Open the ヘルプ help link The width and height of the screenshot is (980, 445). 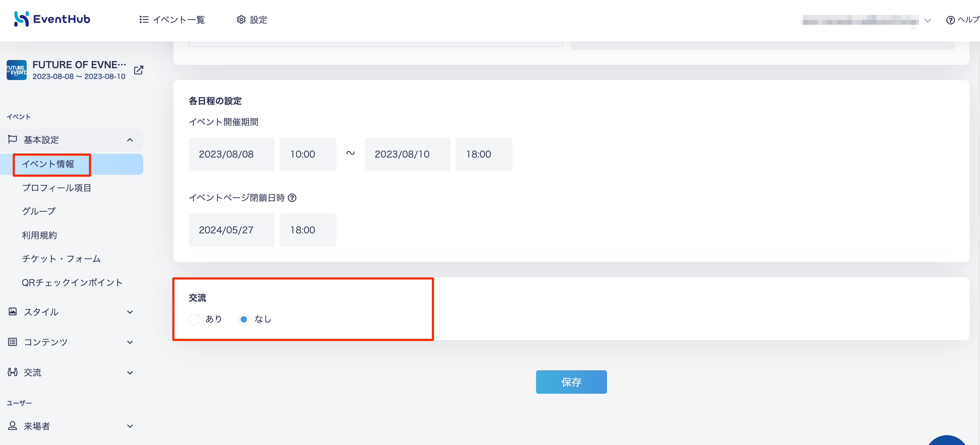point(962,20)
